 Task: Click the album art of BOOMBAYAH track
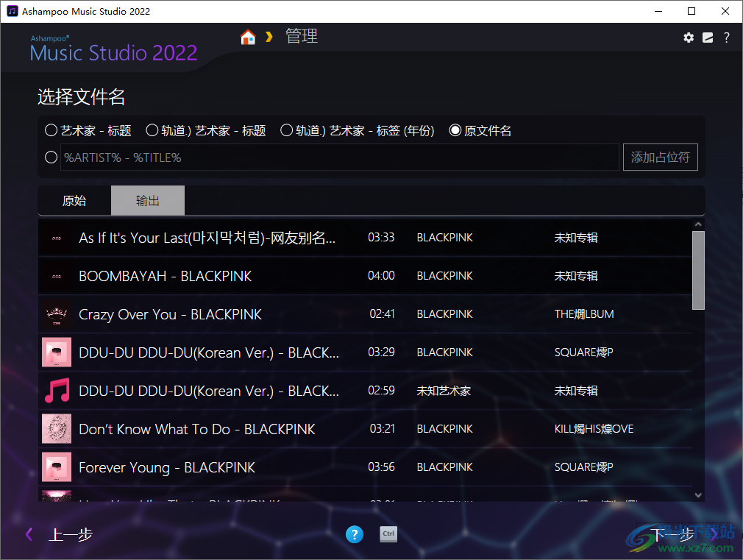point(57,275)
